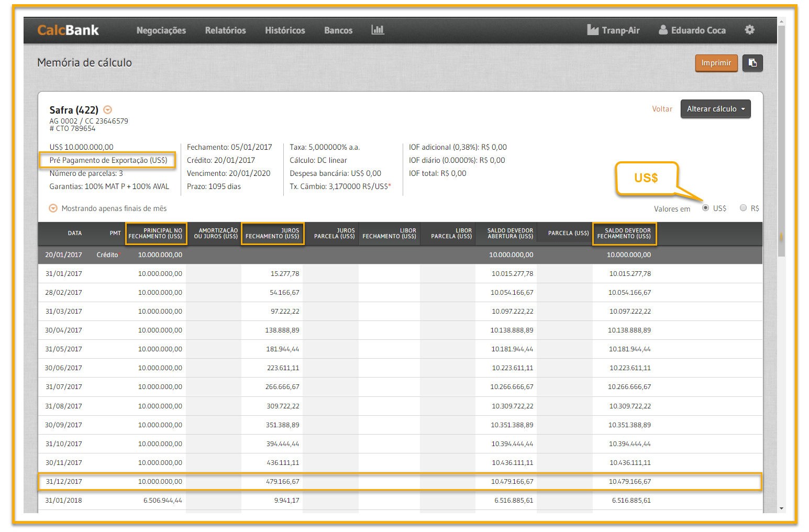Select the R$ currency radio button
This screenshot has width=809, height=532.
coord(743,208)
